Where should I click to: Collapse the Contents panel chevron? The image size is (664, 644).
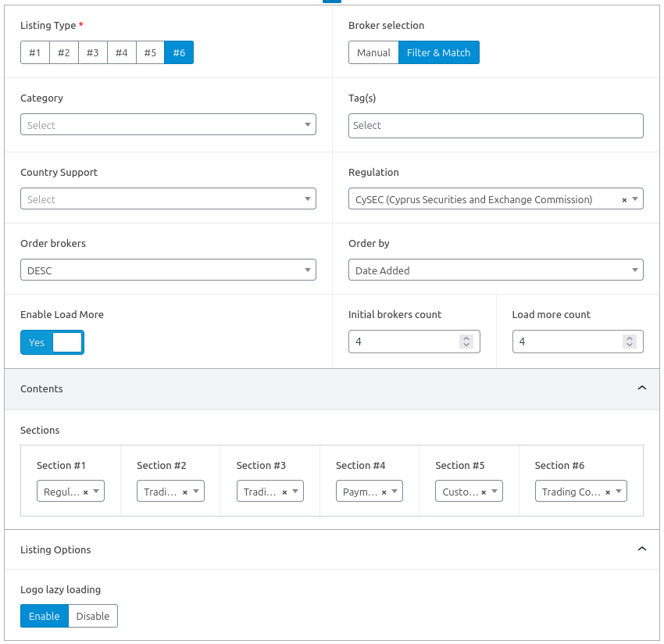pos(642,388)
